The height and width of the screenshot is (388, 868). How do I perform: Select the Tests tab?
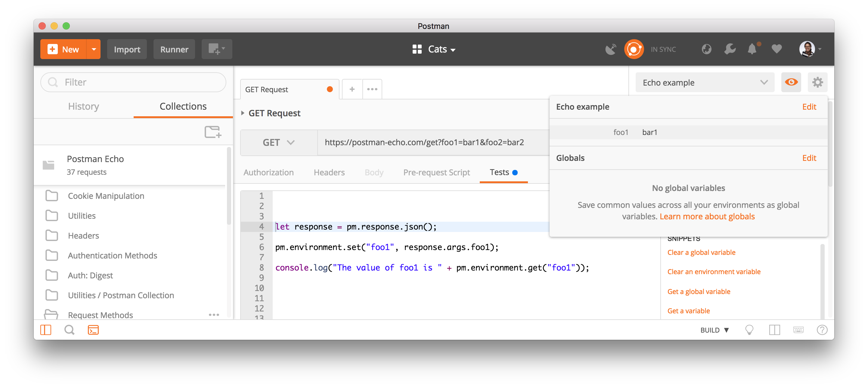(x=503, y=172)
